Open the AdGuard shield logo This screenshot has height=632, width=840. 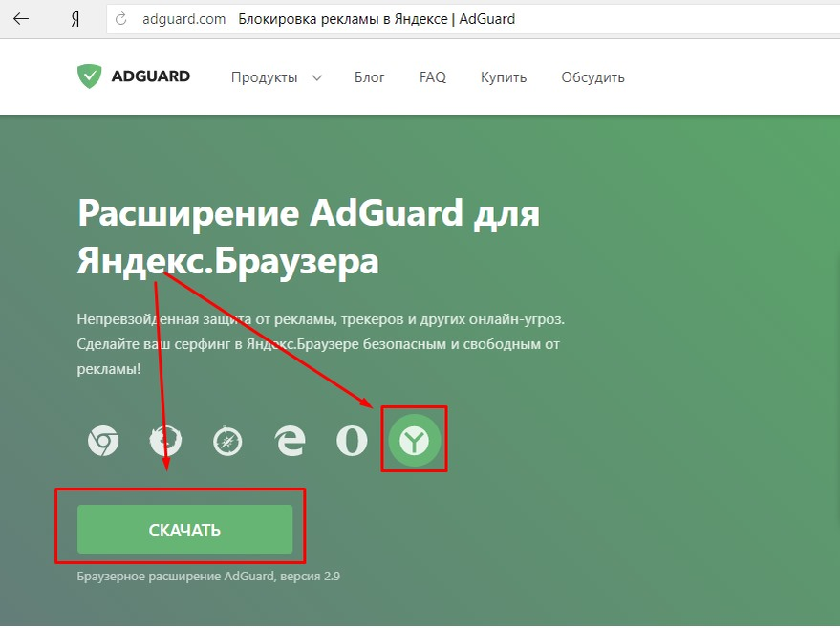point(90,76)
